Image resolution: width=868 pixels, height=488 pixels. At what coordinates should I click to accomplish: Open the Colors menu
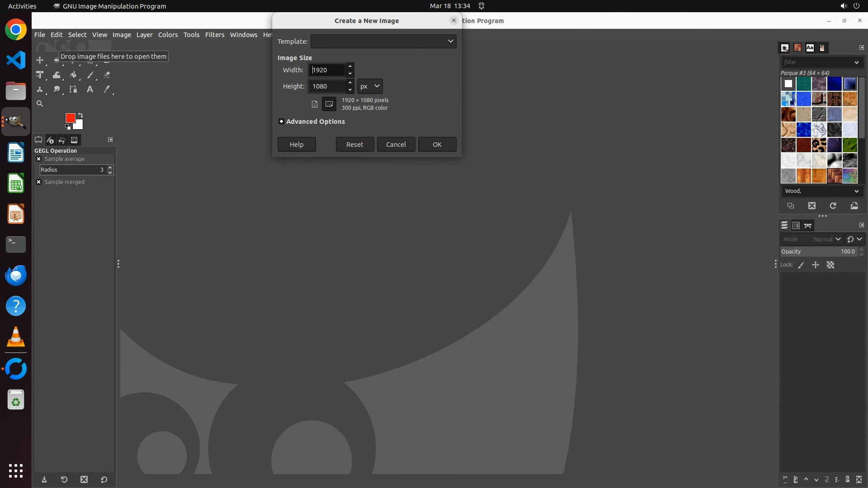pyautogui.click(x=168, y=35)
